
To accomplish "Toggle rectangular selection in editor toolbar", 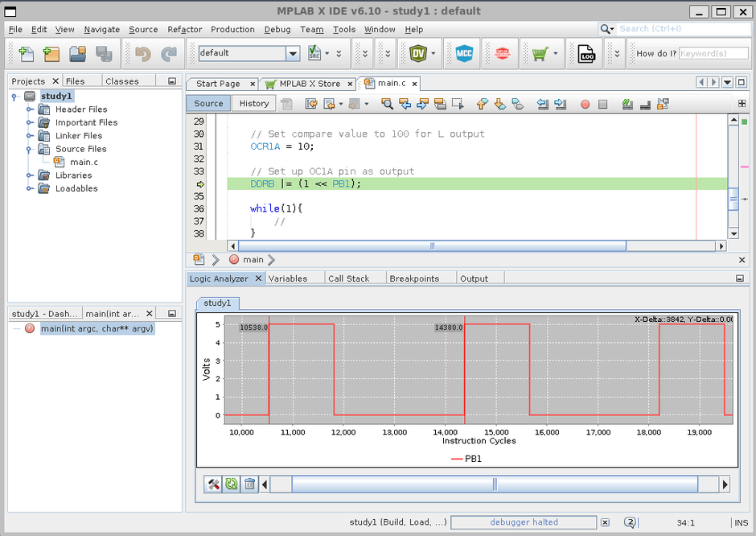I will [457, 104].
